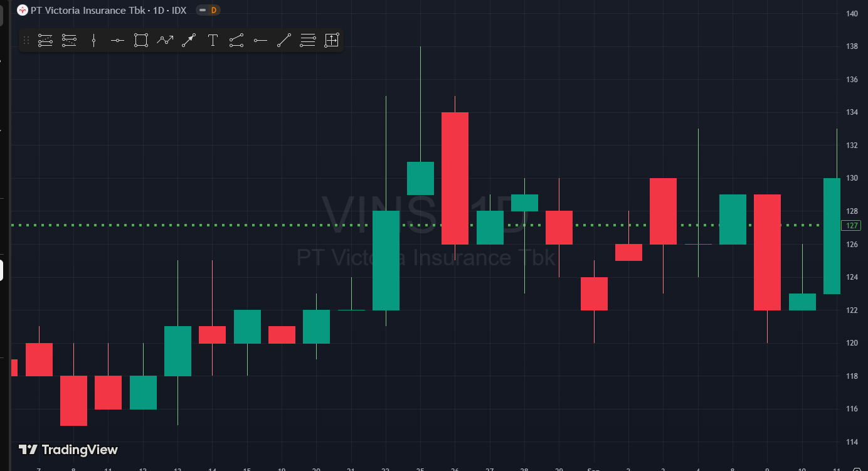Screen dimensions: 868x471
Task: Click the 120 price axis label
Action: pos(852,343)
